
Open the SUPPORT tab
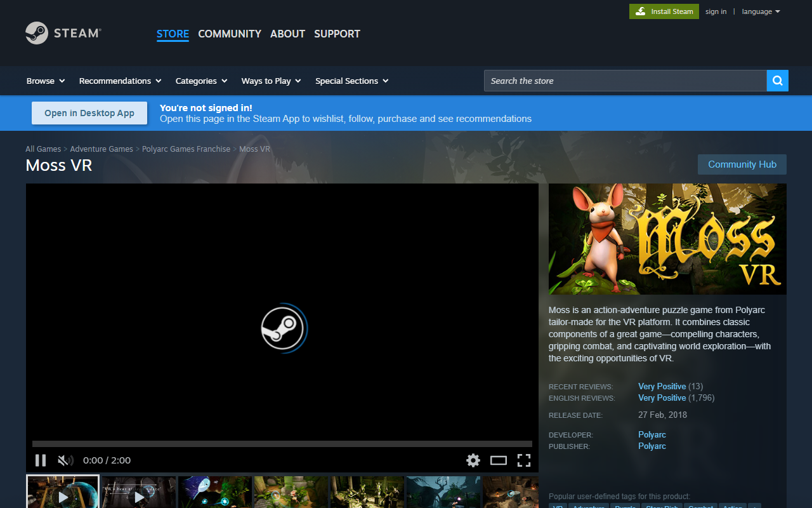(337, 34)
